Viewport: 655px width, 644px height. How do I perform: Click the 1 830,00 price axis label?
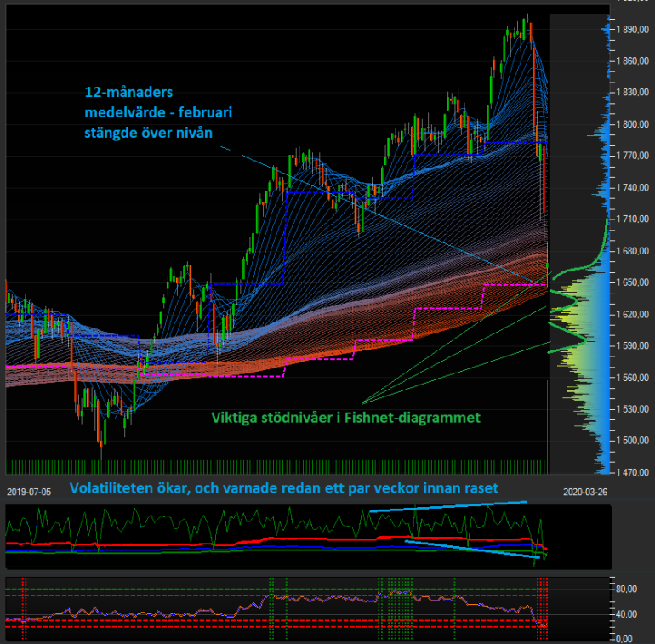(x=632, y=92)
